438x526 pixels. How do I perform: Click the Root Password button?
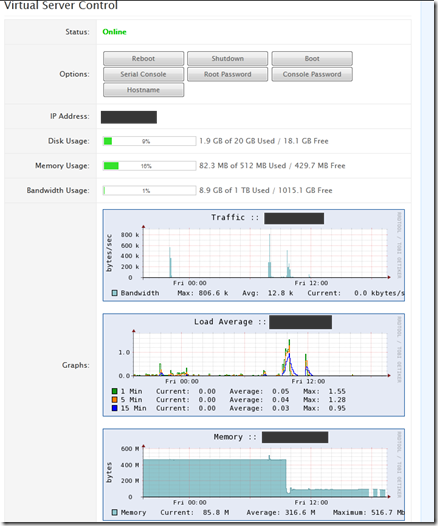click(x=227, y=74)
